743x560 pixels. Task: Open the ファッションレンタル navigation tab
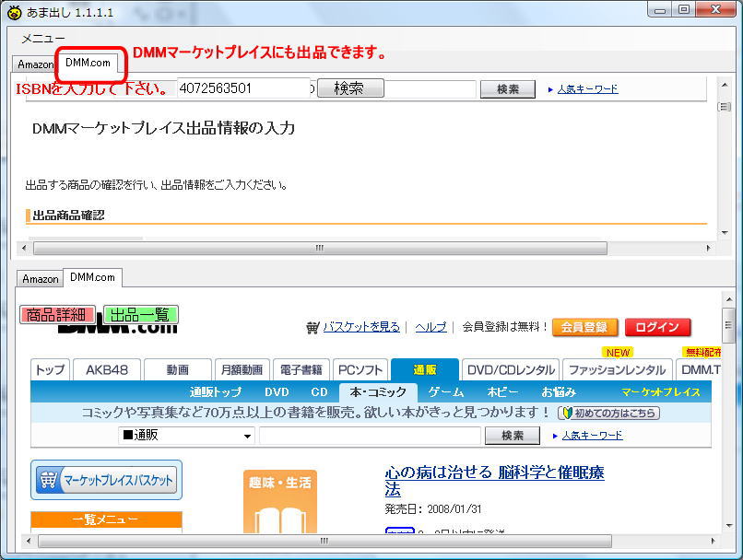pos(618,369)
